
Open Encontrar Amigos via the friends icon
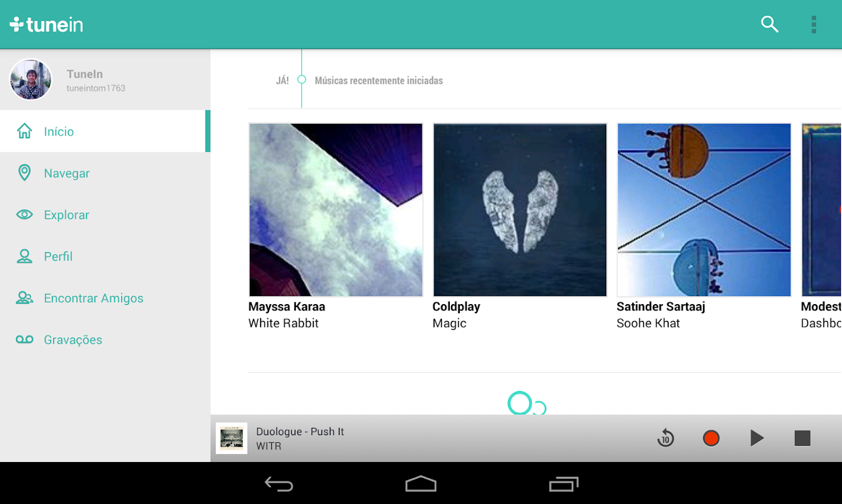[x=24, y=298]
